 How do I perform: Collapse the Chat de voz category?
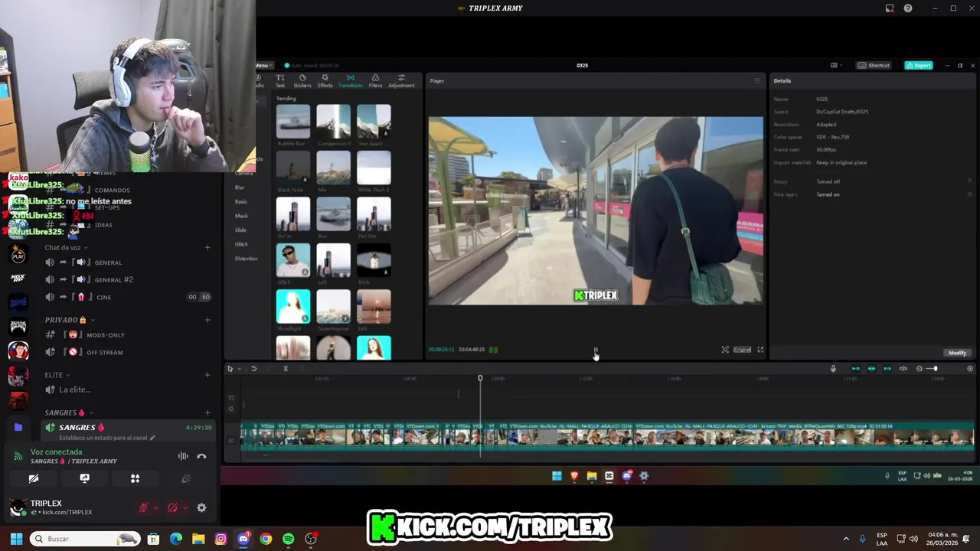coord(66,247)
